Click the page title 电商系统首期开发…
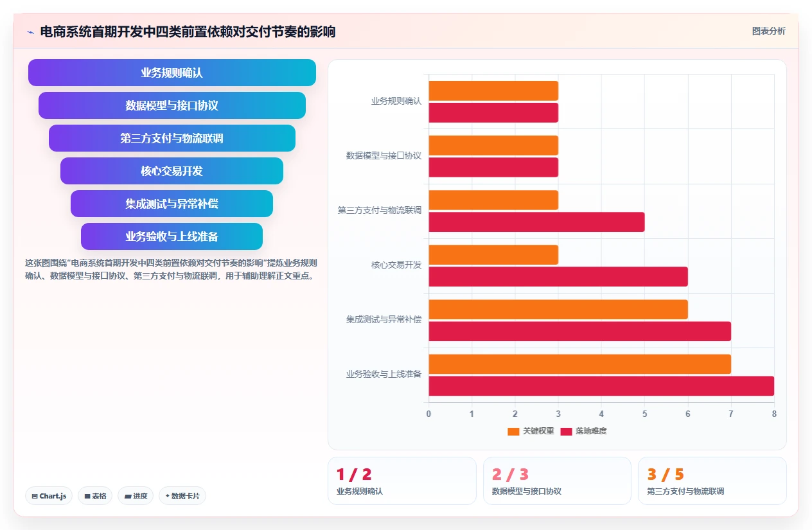The width and height of the screenshot is (812, 530). coord(188,31)
